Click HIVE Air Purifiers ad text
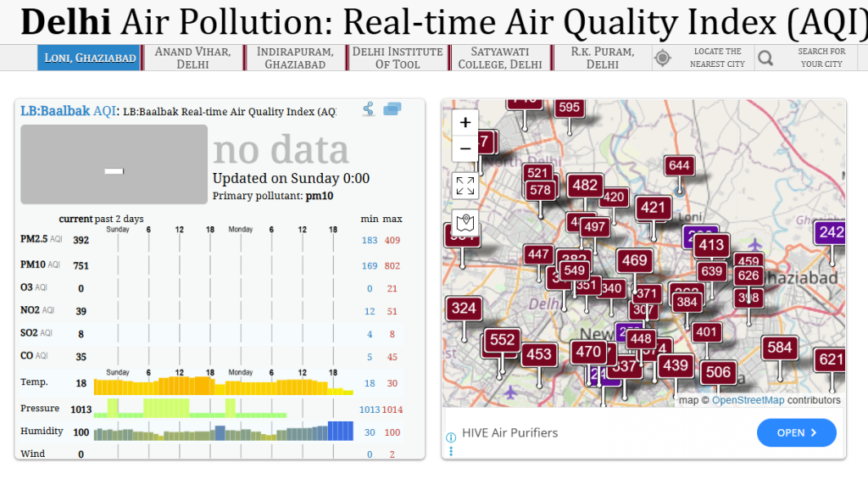Viewport: 868px width, 479px height. coord(509,432)
